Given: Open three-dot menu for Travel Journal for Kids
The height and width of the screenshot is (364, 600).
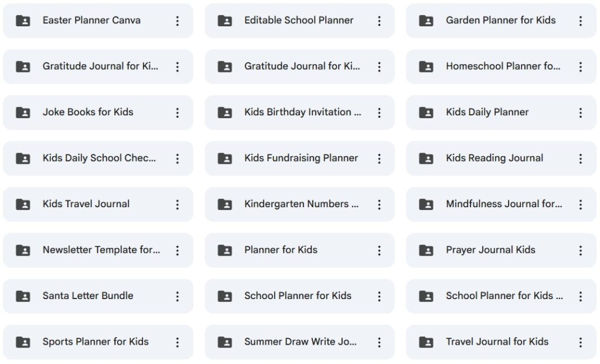Looking at the screenshot, I should (581, 342).
